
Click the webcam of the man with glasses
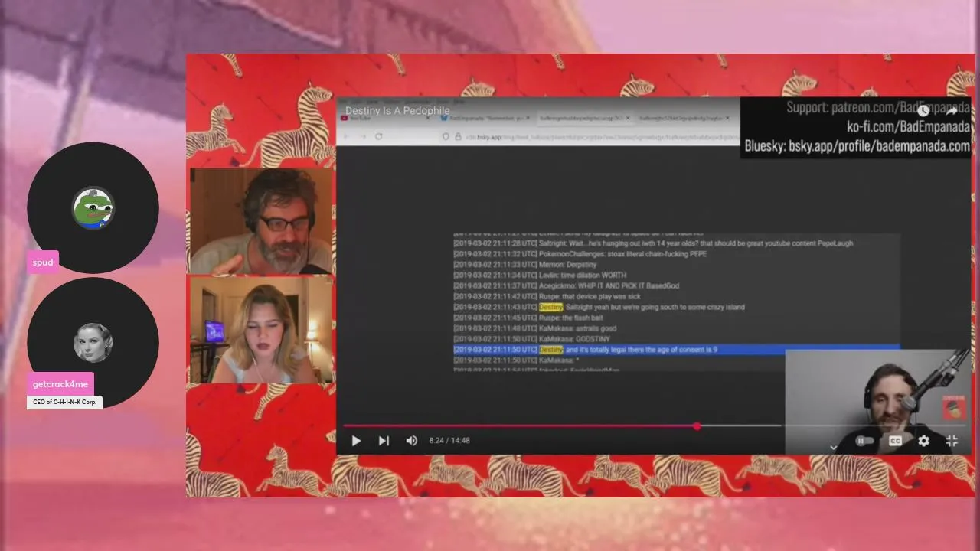tap(261, 221)
